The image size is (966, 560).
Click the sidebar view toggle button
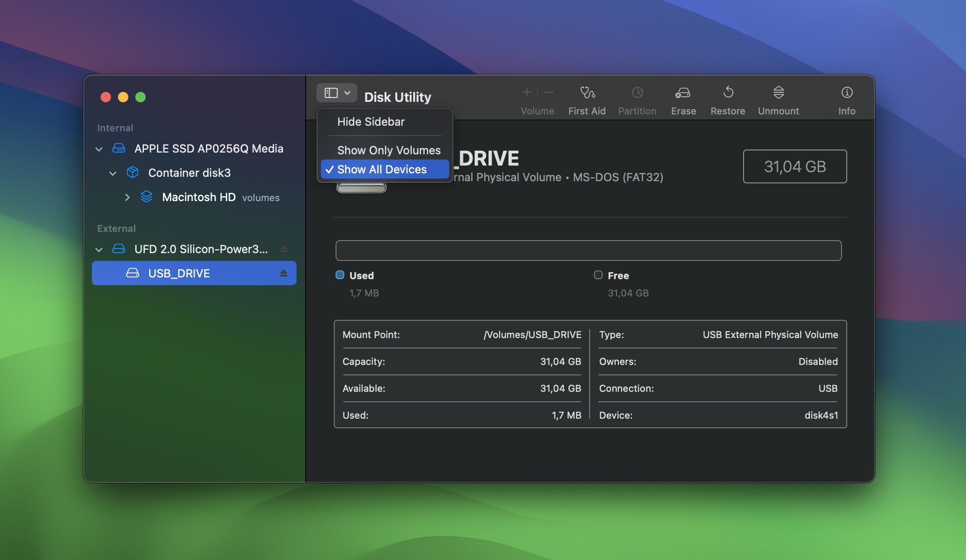click(336, 93)
